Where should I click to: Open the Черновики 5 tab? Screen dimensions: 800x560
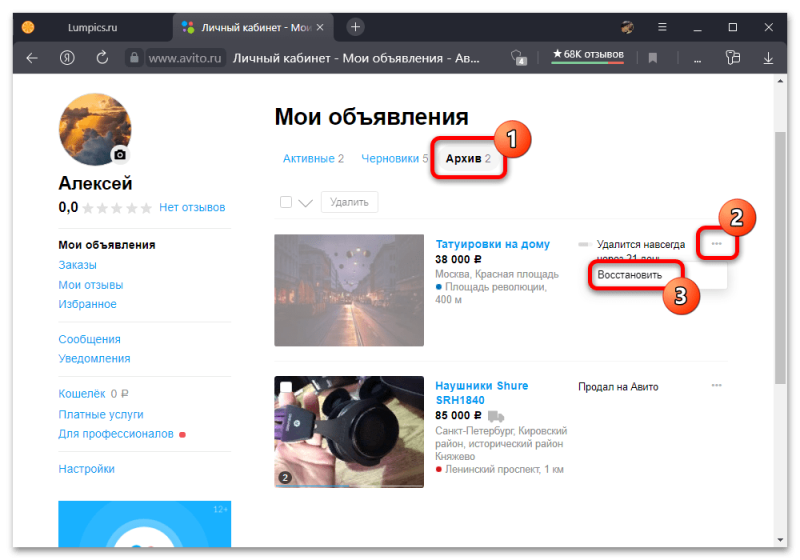coord(394,159)
